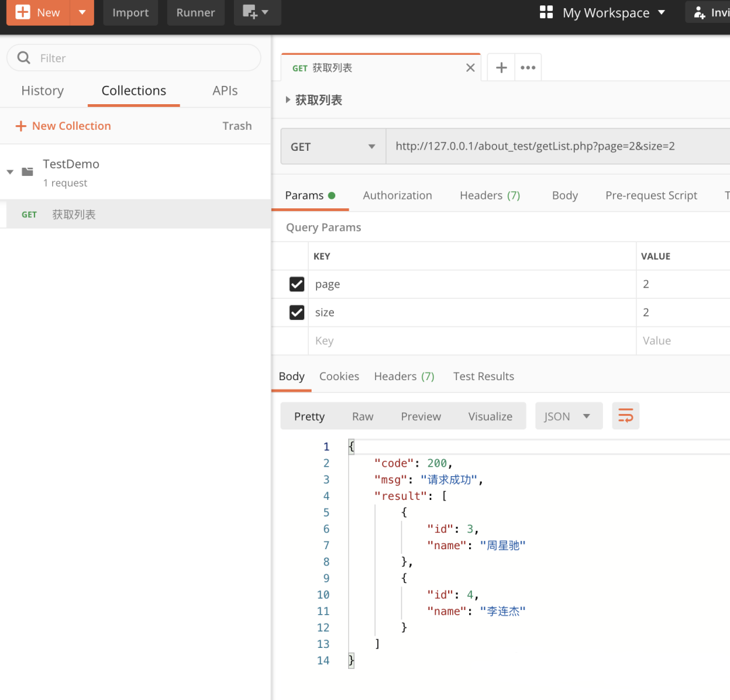The width and height of the screenshot is (730, 700).
Task: Open the tab options ellipsis menu
Action: (x=528, y=68)
